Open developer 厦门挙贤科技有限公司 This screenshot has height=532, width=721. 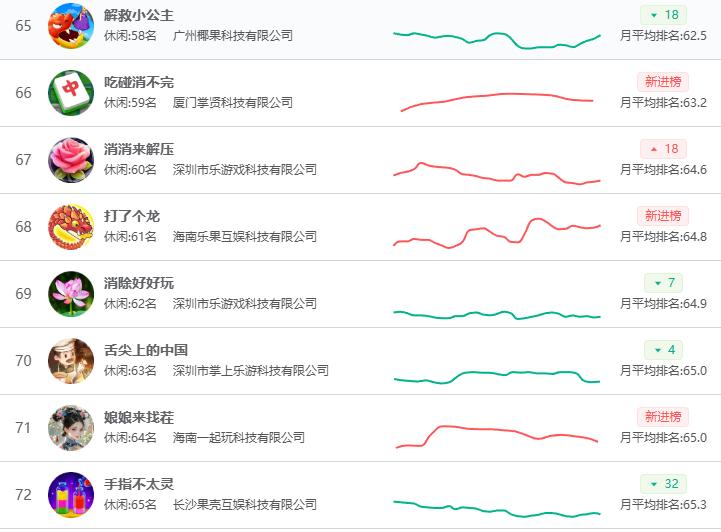coord(233,103)
